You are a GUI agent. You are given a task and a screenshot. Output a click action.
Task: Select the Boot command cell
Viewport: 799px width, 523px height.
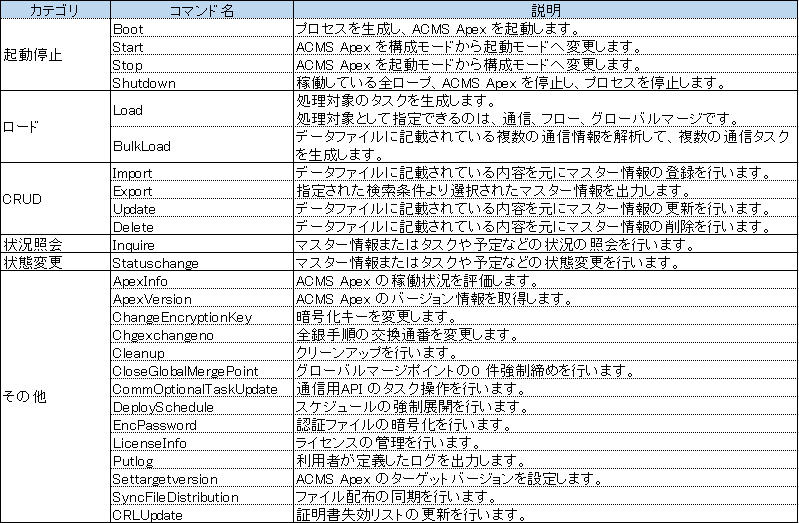click(x=201, y=29)
